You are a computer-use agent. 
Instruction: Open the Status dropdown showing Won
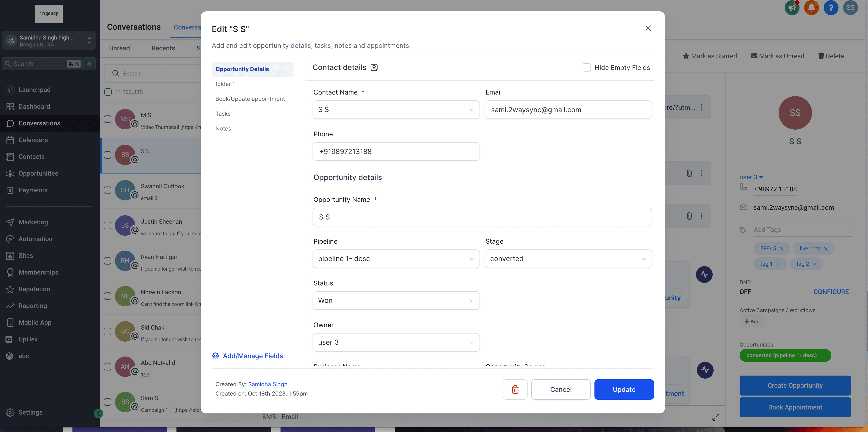coord(396,301)
